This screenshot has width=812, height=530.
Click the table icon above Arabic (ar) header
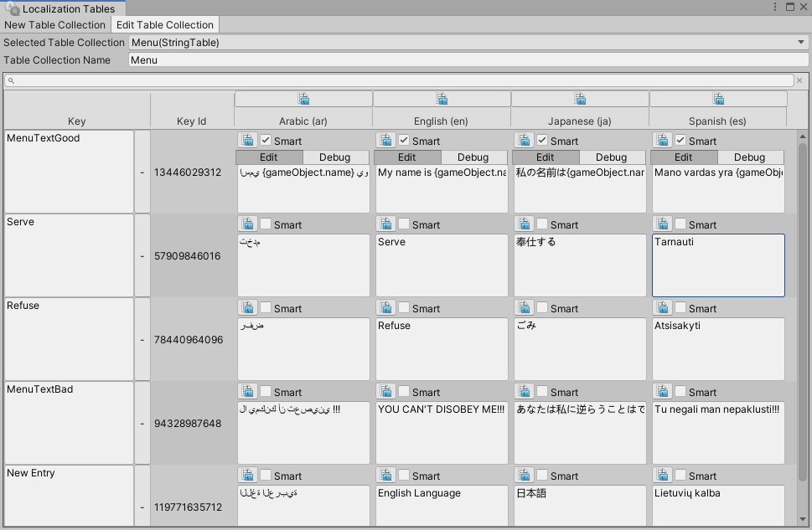pyautogui.click(x=303, y=98)
